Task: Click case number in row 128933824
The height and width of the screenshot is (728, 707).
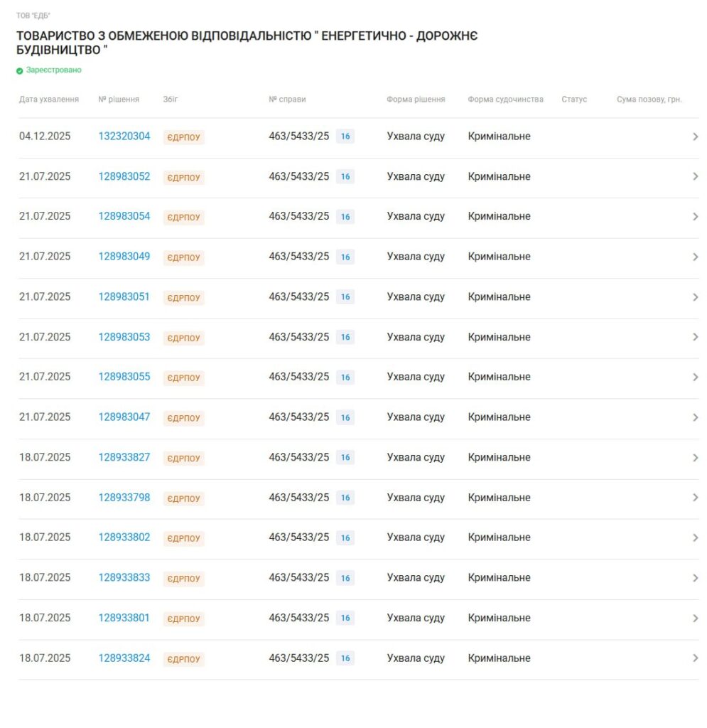Action: click(298, 658)
